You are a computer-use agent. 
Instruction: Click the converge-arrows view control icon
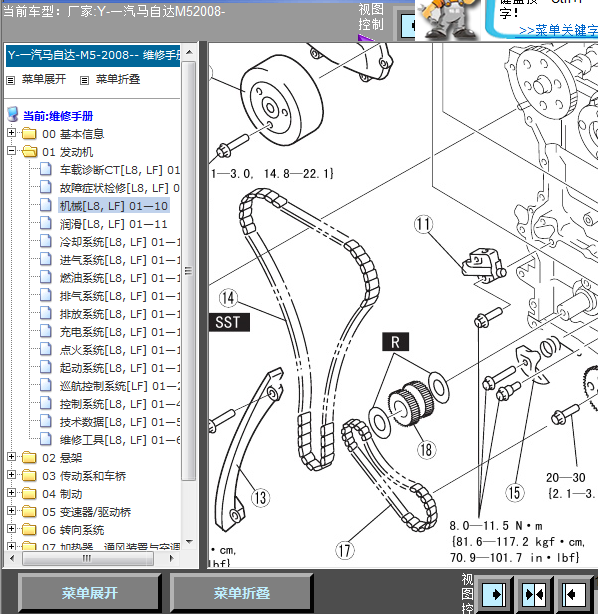point(535,594)
